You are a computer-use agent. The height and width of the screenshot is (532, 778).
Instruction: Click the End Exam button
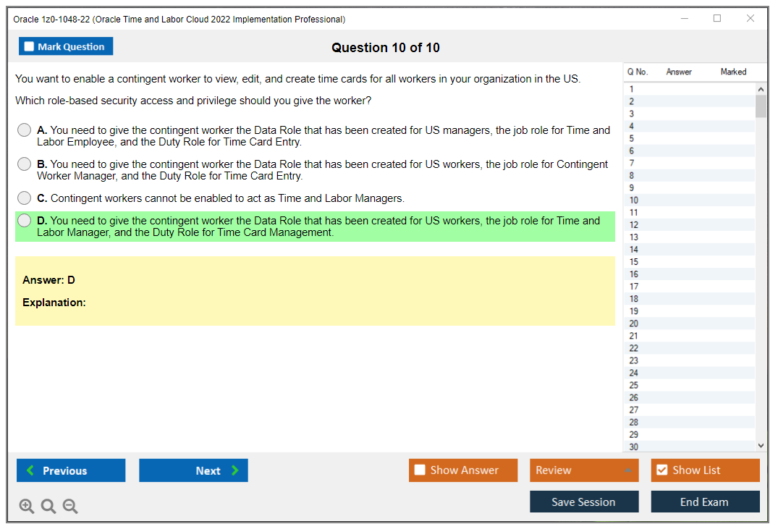tap(705, 501)
